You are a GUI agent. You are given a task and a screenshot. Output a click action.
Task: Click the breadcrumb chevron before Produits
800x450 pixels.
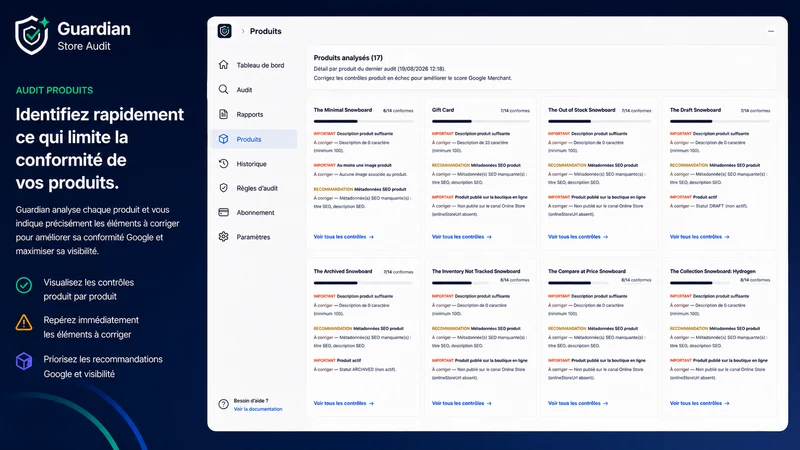click(x=243, y=31)
